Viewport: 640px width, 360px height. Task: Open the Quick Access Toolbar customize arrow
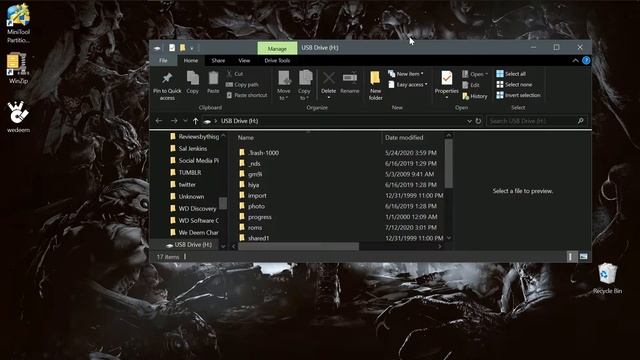point(192,48)
